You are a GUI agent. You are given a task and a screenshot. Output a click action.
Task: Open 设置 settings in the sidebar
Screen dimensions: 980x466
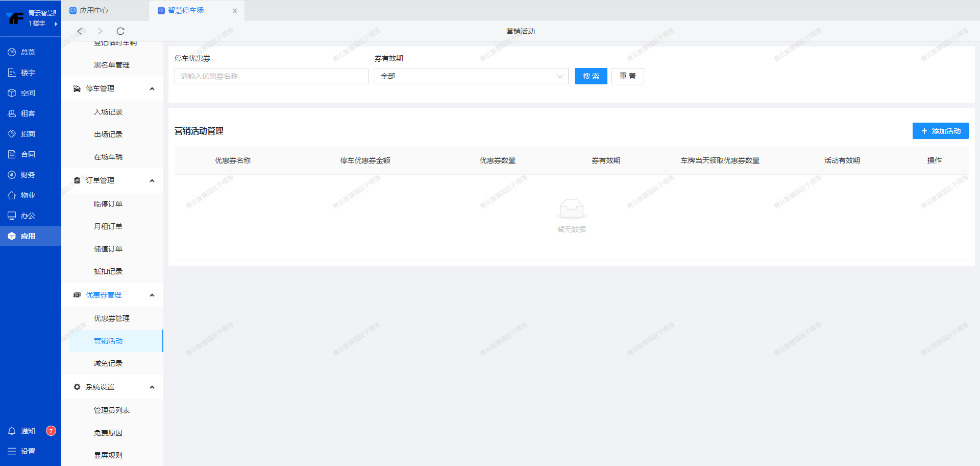click(21, 451)
